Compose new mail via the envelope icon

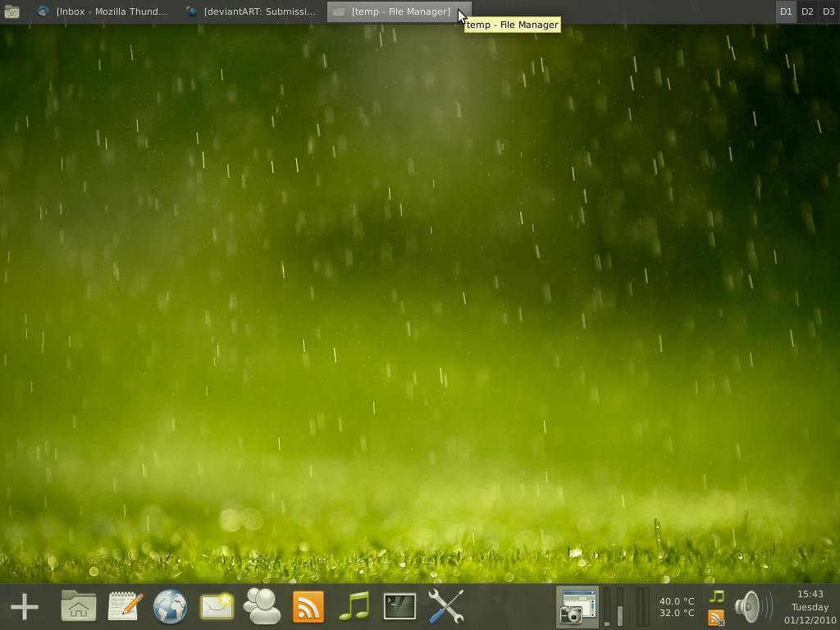pyautogui.click(x=217, y=607)
